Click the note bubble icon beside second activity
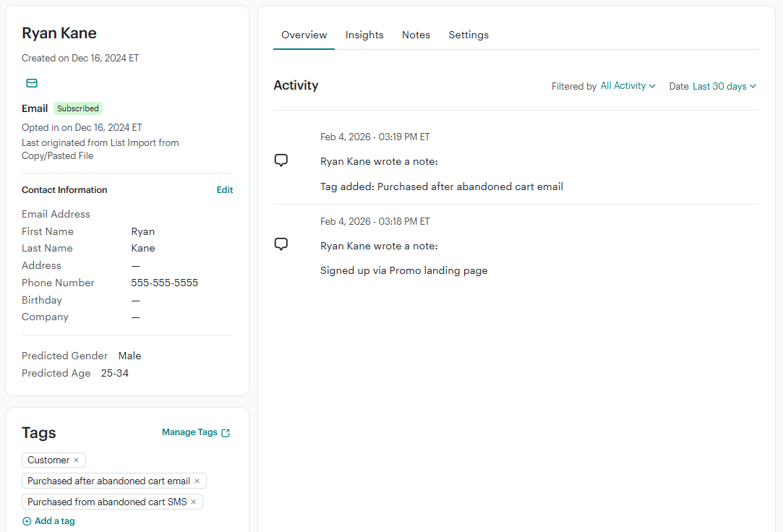This screenshot has height=532, width=783. click(x=281, y=244)
